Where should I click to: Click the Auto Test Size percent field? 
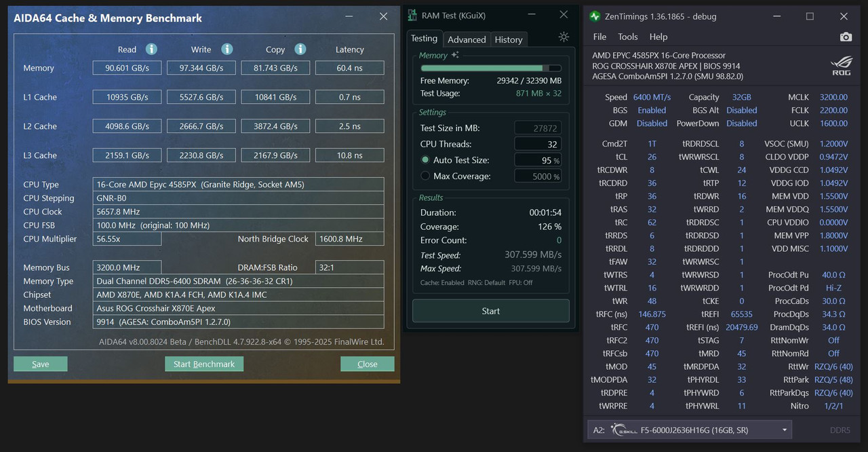pyautogui.click(x=538, y=160)
